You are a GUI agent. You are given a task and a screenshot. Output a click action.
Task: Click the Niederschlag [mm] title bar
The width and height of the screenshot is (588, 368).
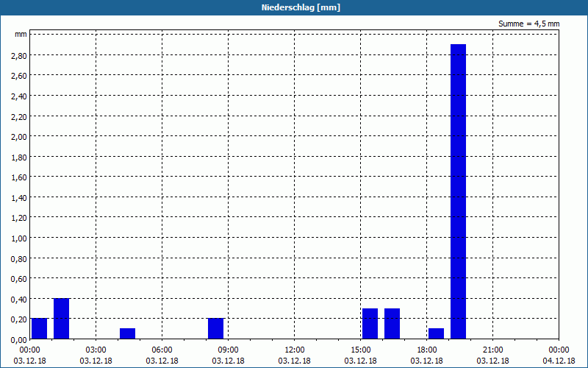(x=294, y=7)
